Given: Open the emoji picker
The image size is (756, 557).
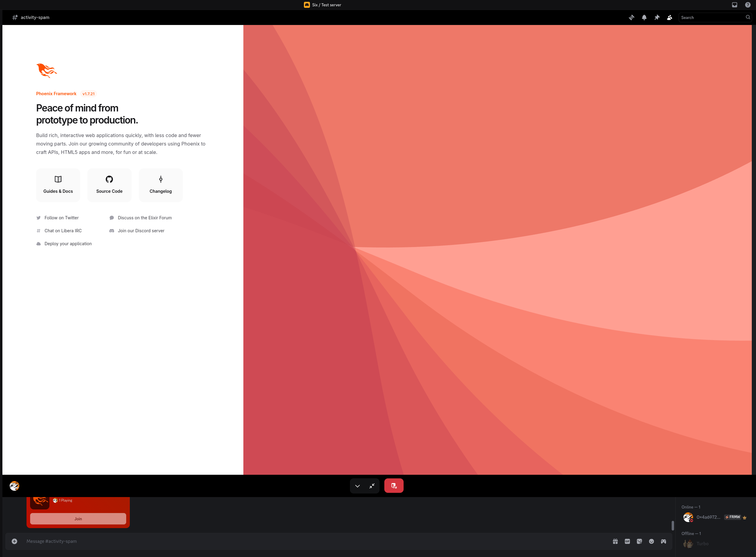Looking at the screenshot, I should point(651,542).
